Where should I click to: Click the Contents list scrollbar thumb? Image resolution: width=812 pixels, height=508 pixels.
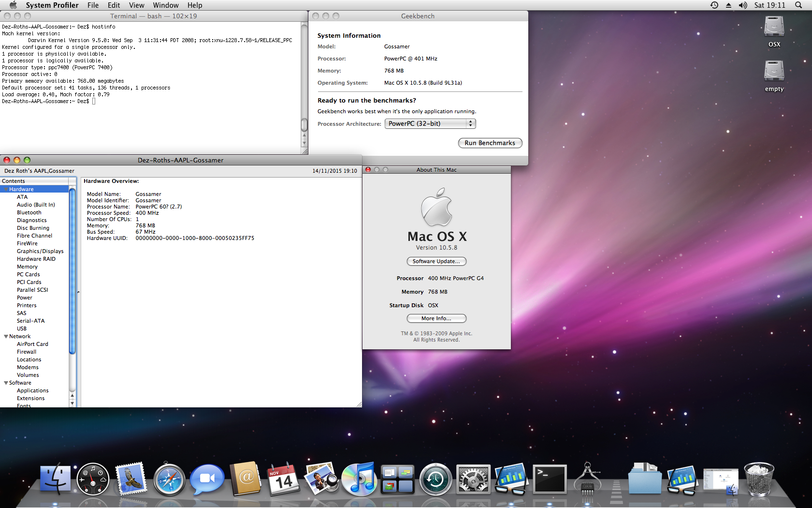[x=72, y=271]
